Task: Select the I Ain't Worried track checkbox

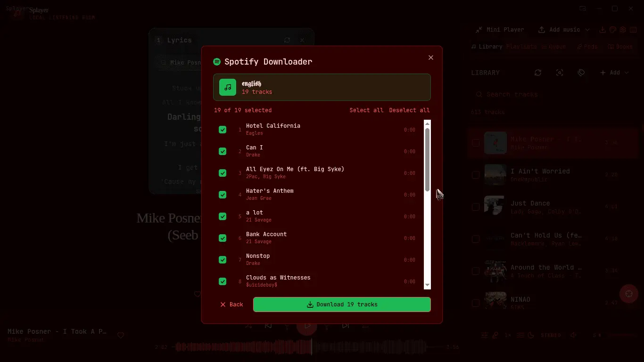Action: [476, 175]
